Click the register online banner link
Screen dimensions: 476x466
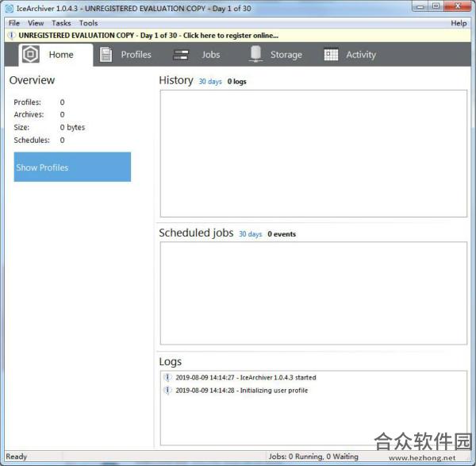(148, 36)
